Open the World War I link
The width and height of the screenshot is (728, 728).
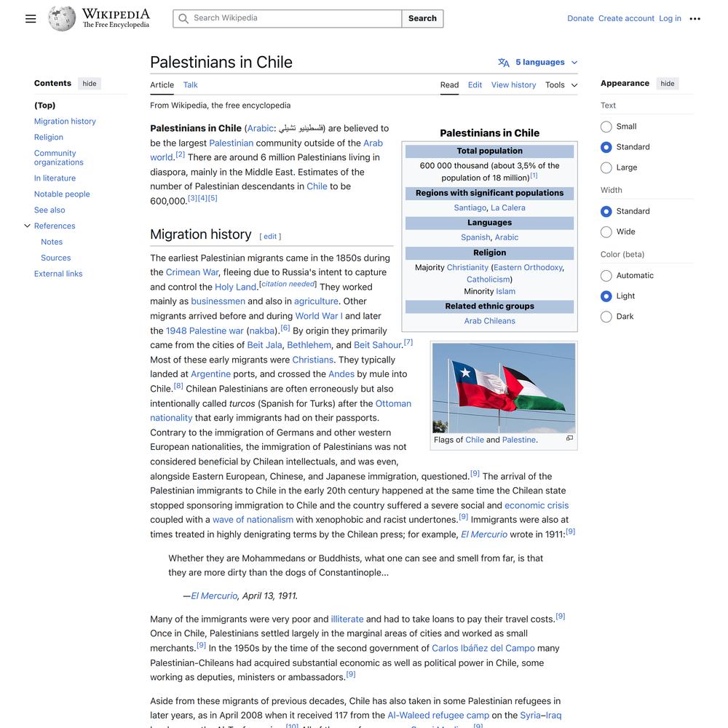click(319, 316)
